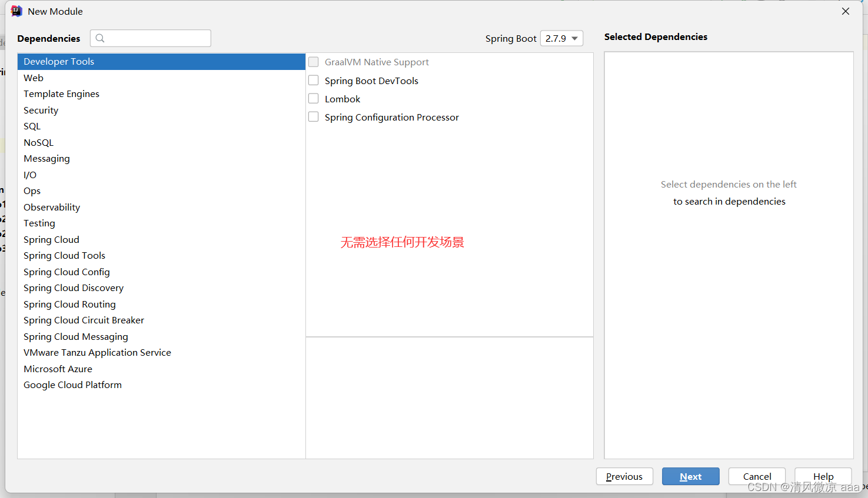Cancel the New Module wizard
This screenshot has height=498, width=868.
[757, 476]
